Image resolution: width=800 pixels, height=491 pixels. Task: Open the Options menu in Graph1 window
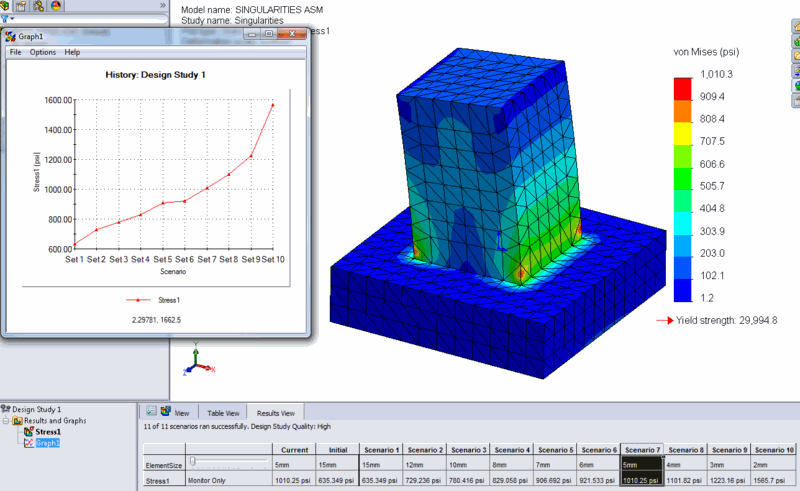(43, 52)
